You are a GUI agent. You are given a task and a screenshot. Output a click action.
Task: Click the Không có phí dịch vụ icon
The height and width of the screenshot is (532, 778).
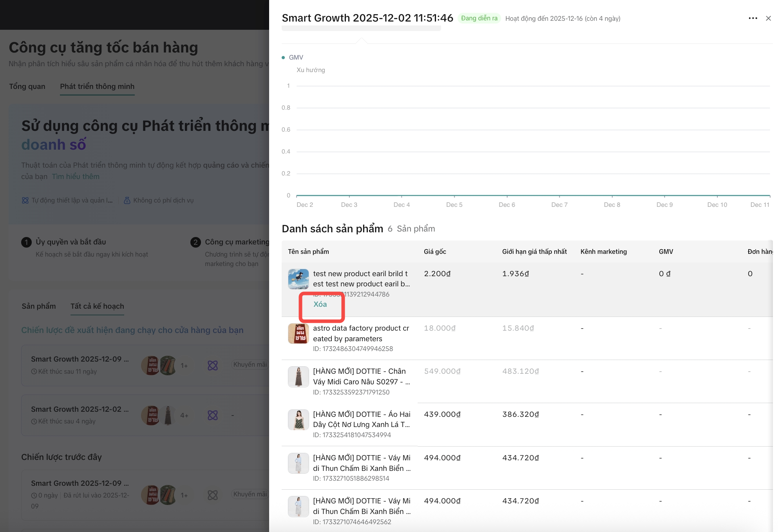pos(127,201)
